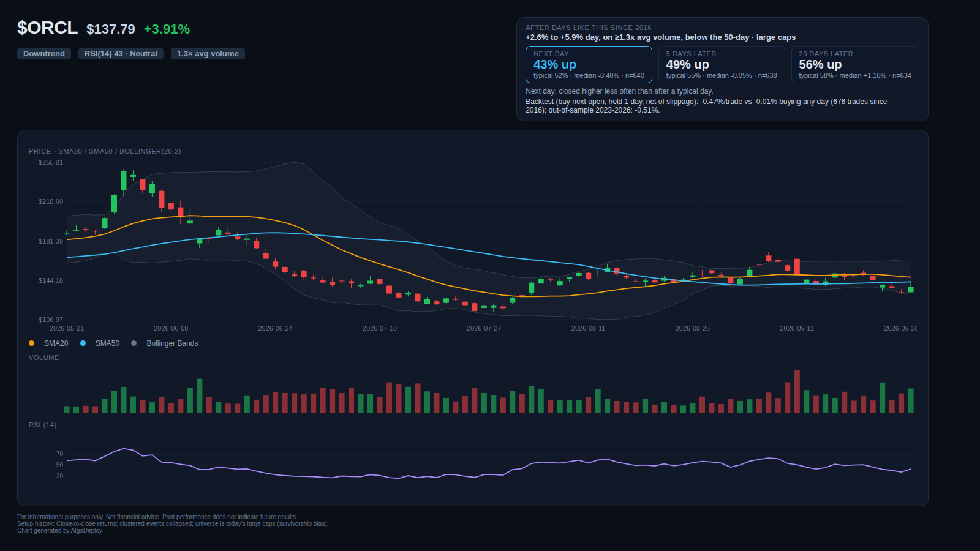This screenshot has width=980, height=551.
Task: Click the 2026-05-21 date axis label
Action: pyautogui.click(x=67, y=328)
